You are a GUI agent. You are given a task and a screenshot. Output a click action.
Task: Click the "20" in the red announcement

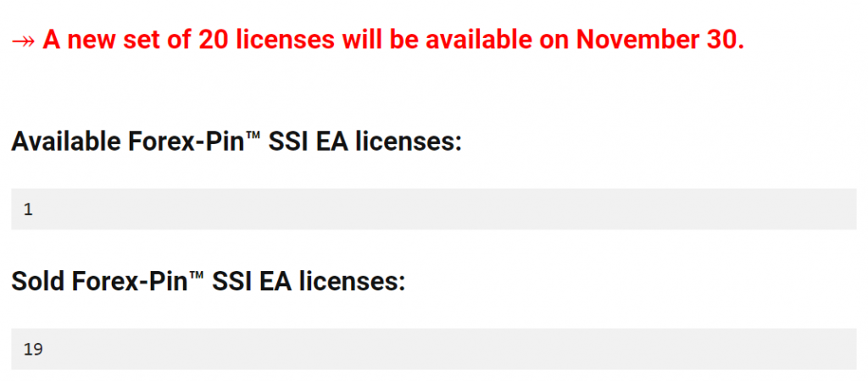[213, 39]
